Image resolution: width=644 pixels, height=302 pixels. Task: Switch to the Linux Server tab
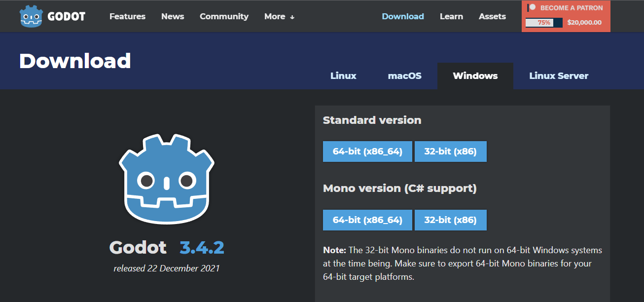[559, 76]
